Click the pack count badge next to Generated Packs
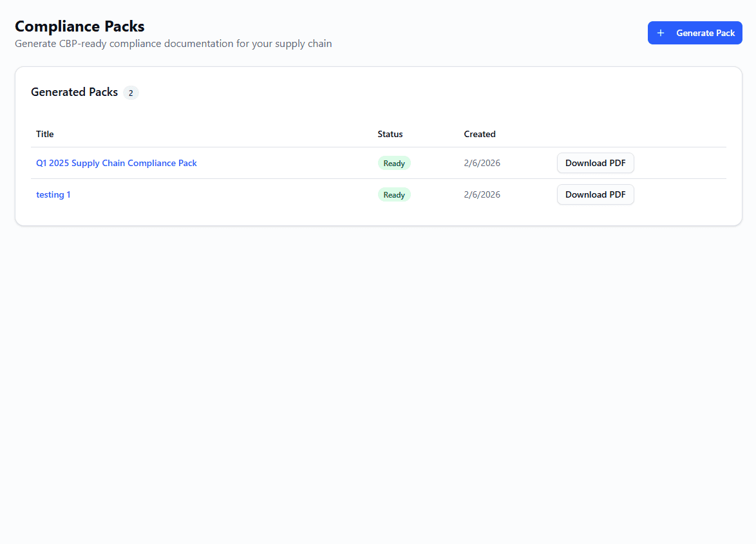Viewport: 756px width, 544px height. [x=131, y=93]
